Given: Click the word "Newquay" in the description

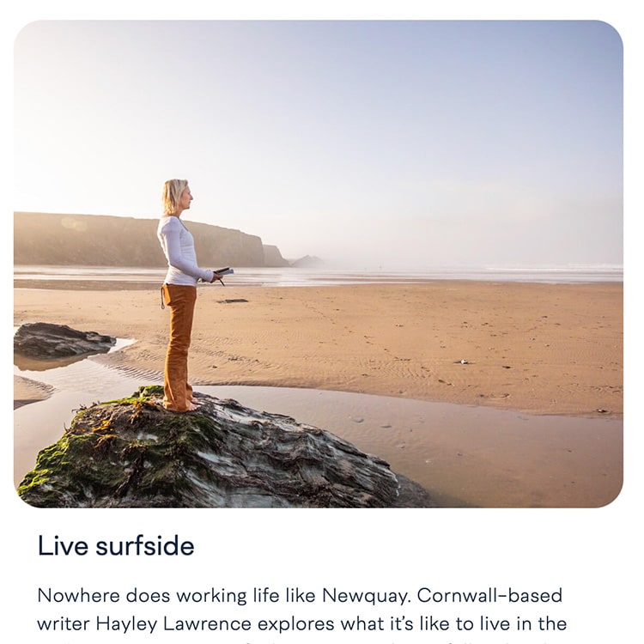Looking at the screenshot, I should pos(366,596).
